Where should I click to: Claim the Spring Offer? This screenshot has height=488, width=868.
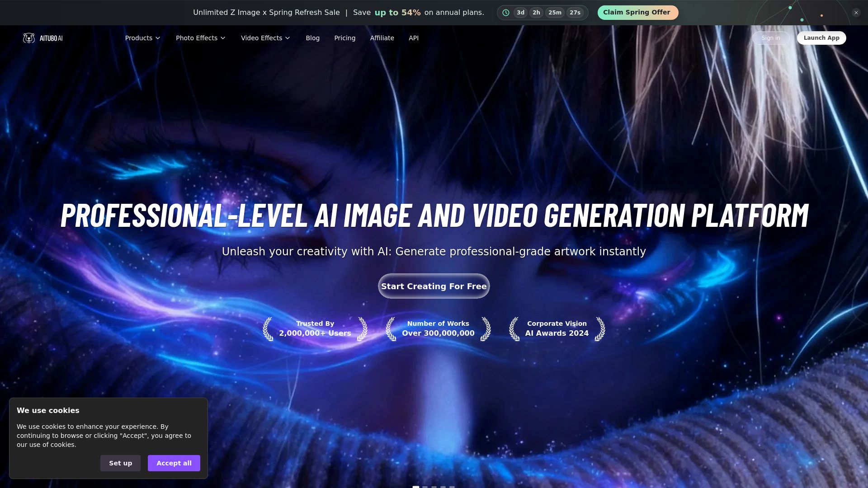(637, 13)
